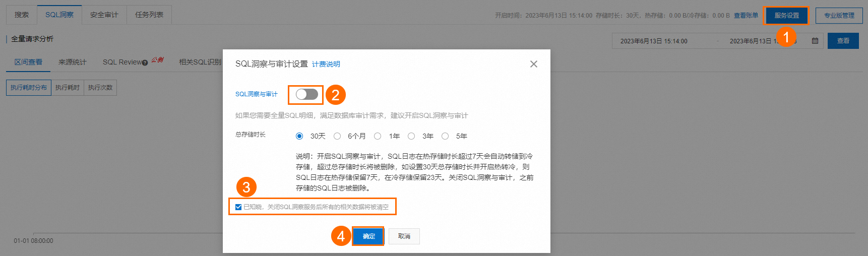This screenshot has height=256, width=868.
Task: Switch to the 安全审计 tab
Action: point(104,15)
